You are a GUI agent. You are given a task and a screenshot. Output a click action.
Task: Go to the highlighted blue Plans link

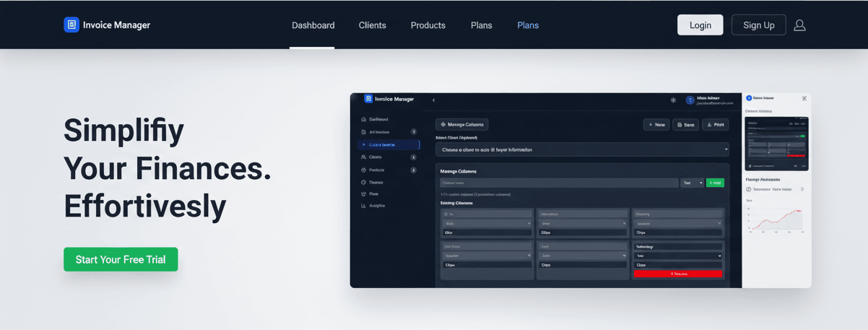[527, 25]
